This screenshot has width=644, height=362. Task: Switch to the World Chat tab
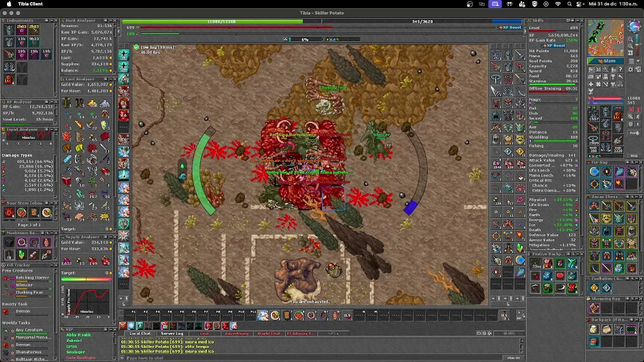click(x=269, y=333)
